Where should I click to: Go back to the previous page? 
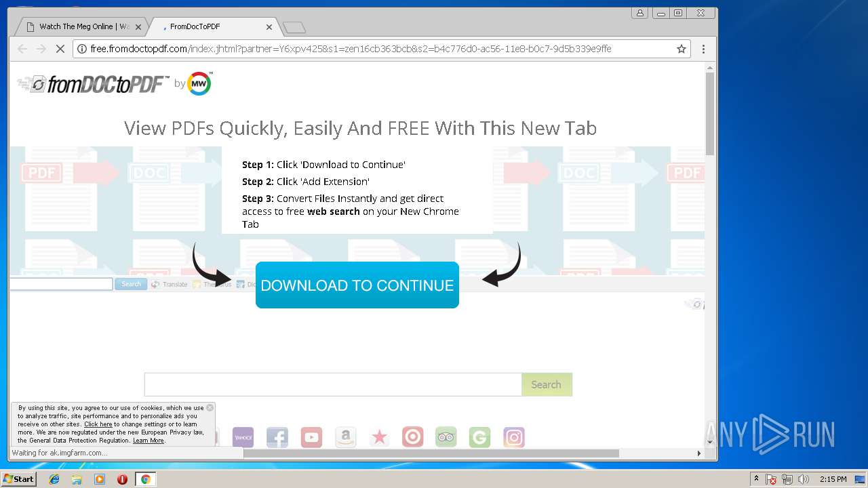22,49
